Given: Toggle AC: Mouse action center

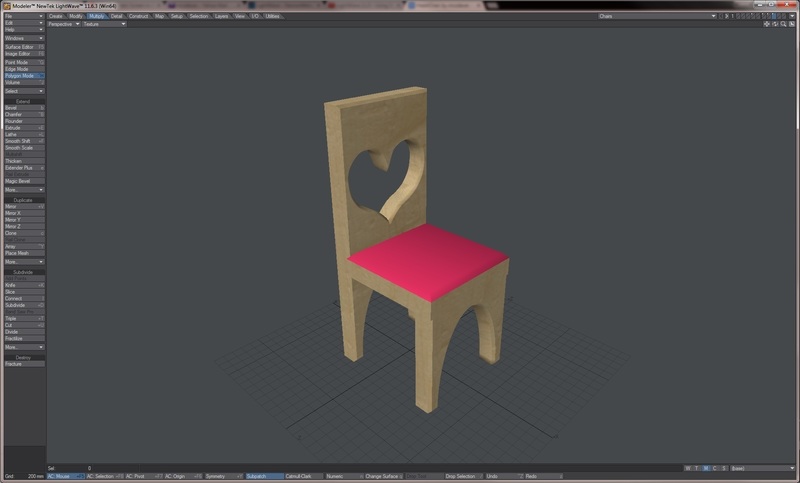Looking at the screenshot, I should pyautogui.click(x=66, y=476).
